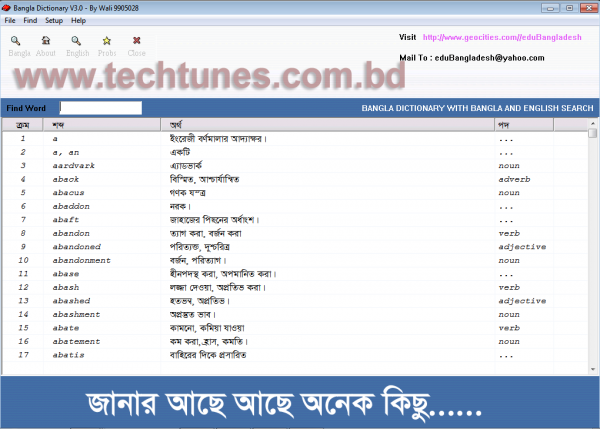Image resolution: width=600 pixels, height=429 pixels.
Task: Close the window with title bar X
Action: (x=589, y=8)
